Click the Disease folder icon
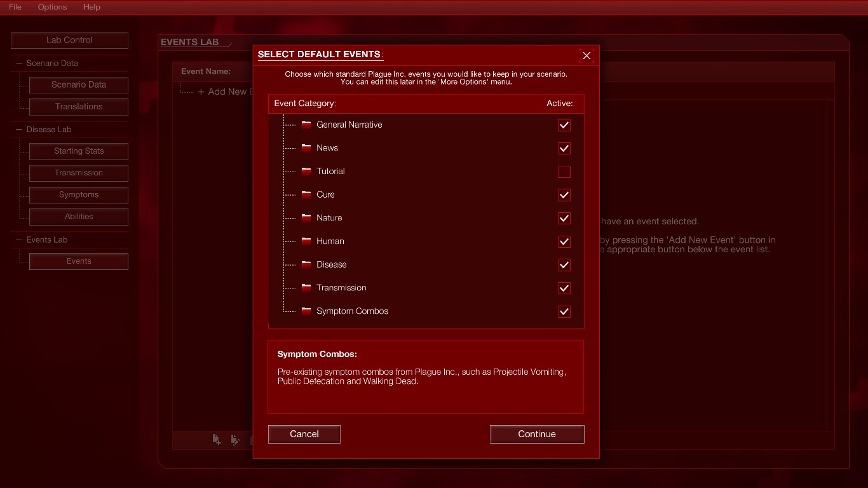The width and height of the screenshot is (868, 488). click(306, 264)
